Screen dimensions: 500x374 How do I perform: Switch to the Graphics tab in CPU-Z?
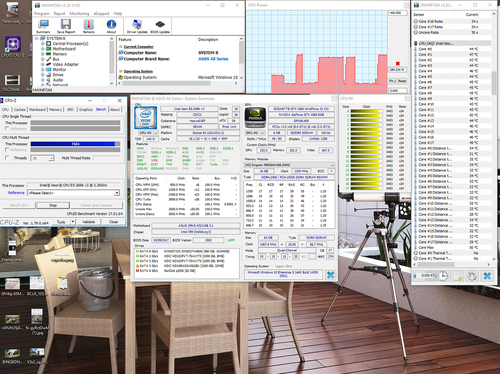pyautogui.click(x=86, y=109)
